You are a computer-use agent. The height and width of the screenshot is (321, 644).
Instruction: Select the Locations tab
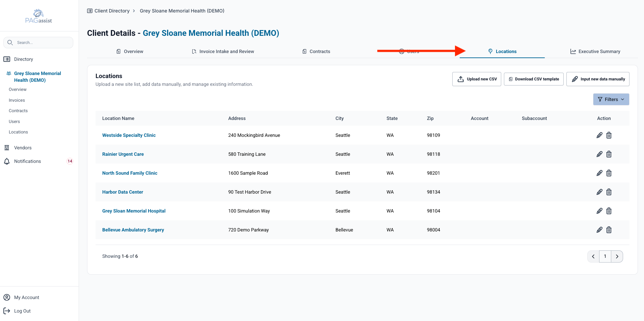tap(502, 51)
